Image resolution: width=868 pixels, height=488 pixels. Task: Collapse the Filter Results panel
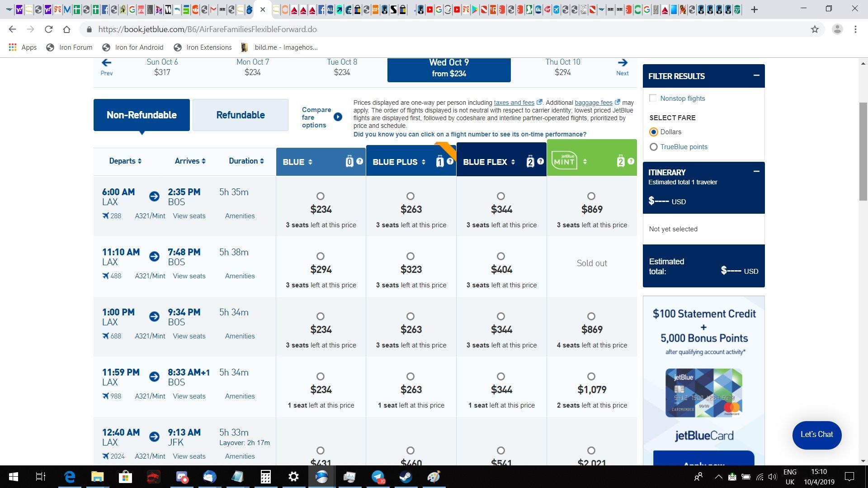(756, 75)
